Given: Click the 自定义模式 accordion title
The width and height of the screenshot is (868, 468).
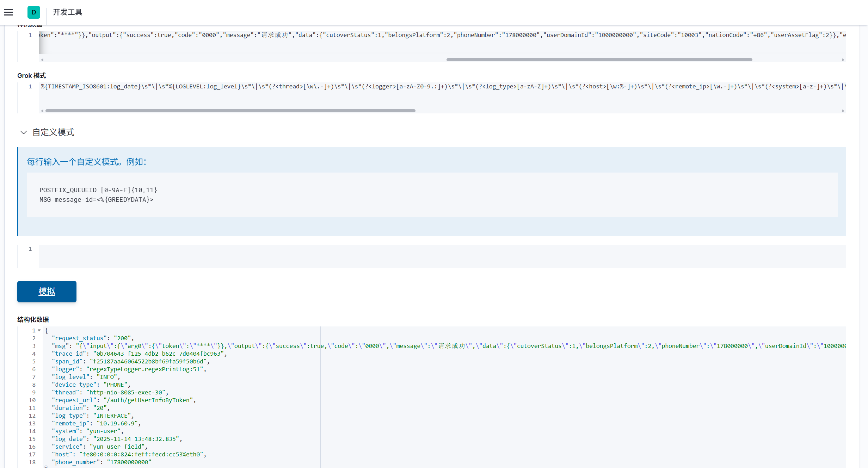Looking at the screenshot, I should pos(53,132).
